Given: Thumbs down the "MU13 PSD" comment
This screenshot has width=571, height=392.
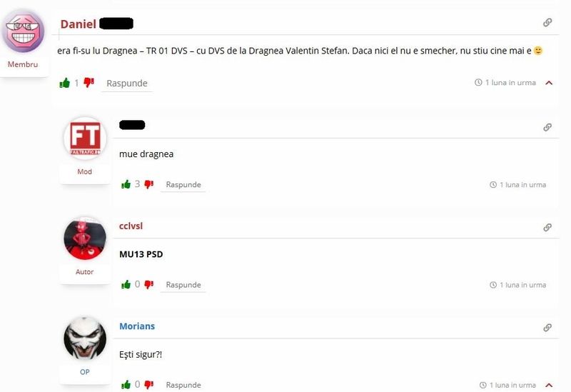Looking at the screenshot, I should 149,284.
